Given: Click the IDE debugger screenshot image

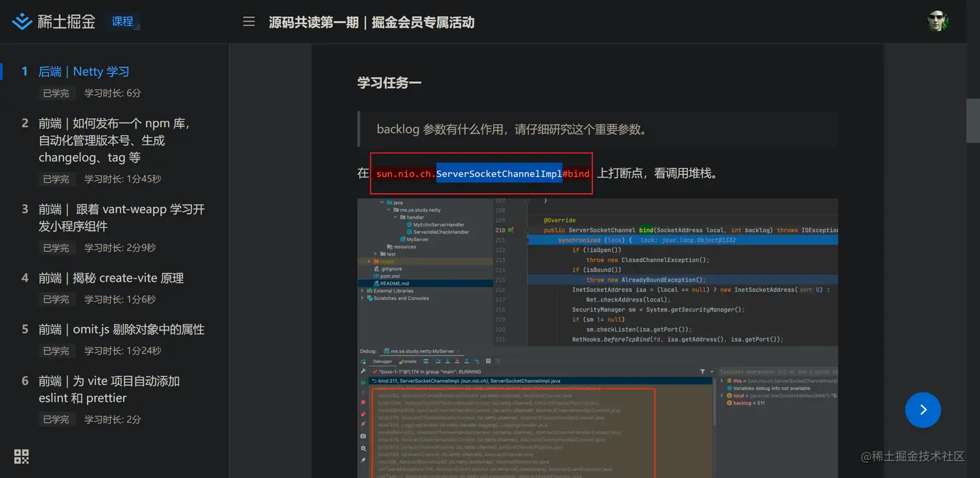Looking at the screenshot, I should coord(598,338).
